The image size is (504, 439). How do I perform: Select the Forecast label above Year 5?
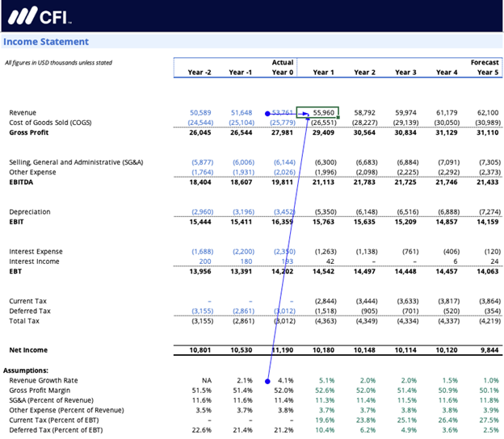point(485,62)
